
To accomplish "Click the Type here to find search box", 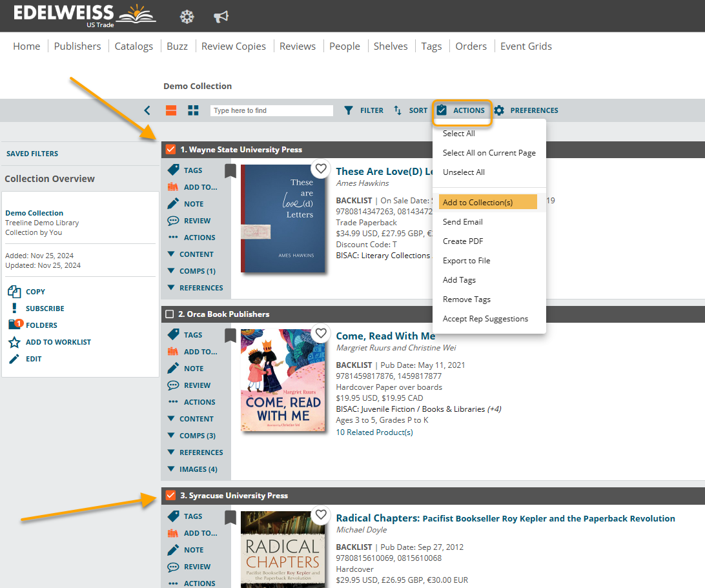I will [271, 110].
